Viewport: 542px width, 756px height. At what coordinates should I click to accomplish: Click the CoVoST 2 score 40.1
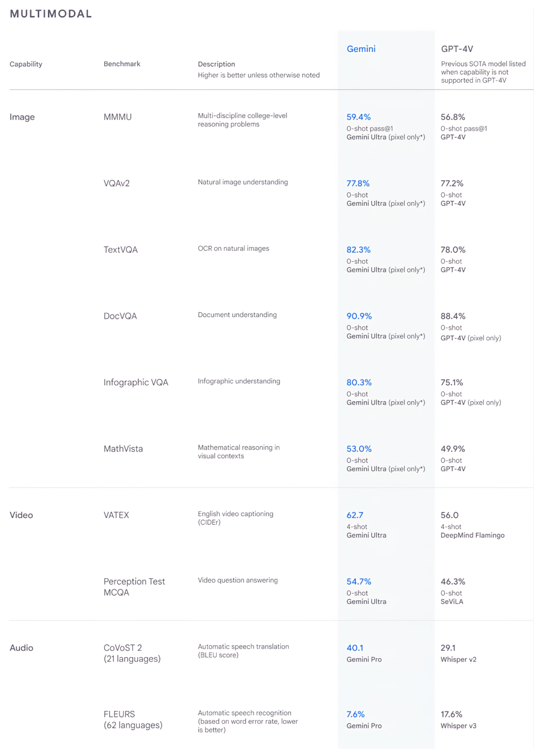[x=355, y=648]
